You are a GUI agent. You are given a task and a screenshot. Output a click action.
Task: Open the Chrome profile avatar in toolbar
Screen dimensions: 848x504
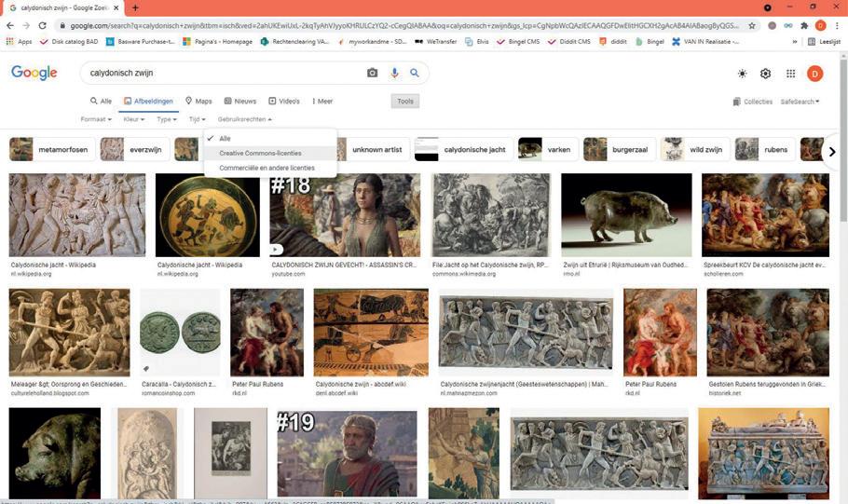tap(820, 25)
